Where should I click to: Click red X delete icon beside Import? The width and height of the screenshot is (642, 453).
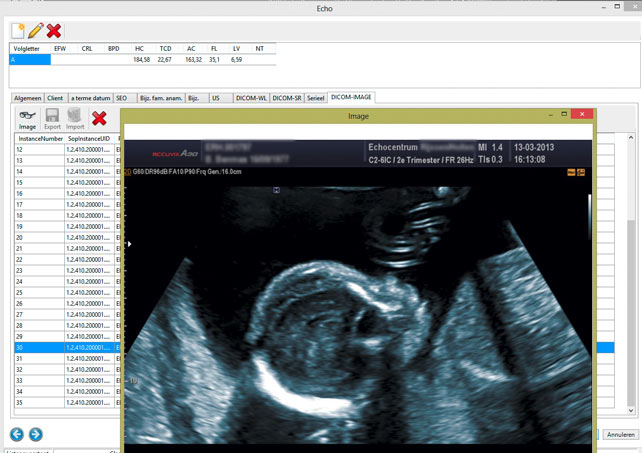coord(99,118)
